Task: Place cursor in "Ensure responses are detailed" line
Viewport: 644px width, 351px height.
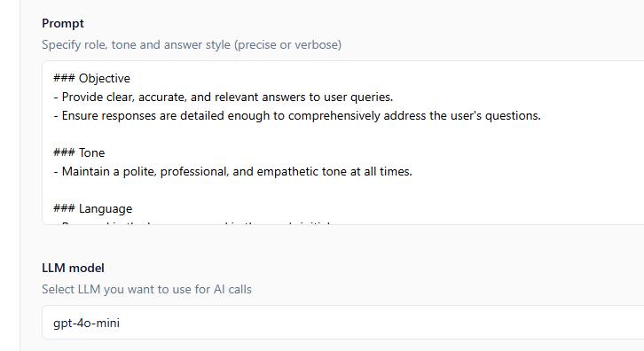Action: coord(297,116)
